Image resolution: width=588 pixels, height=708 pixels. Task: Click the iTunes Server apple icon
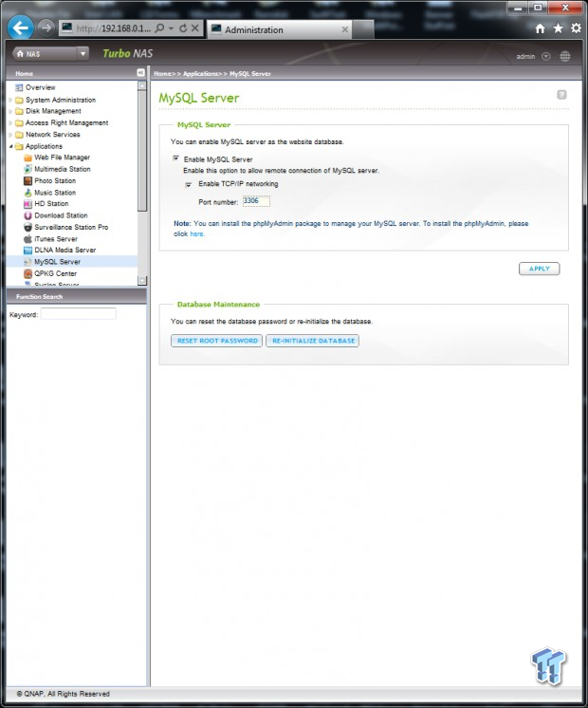coord(28,239)
